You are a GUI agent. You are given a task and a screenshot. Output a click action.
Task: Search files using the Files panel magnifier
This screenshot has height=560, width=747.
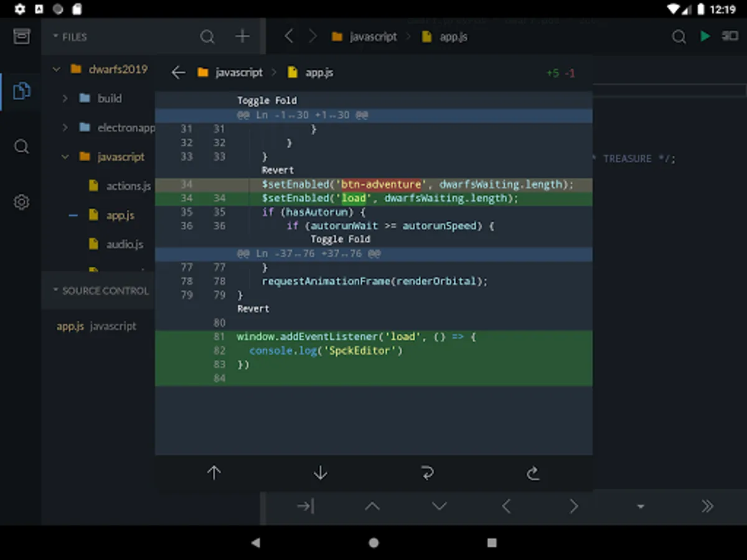[207, 37]
